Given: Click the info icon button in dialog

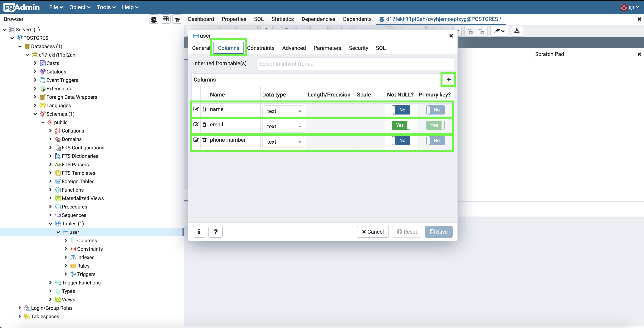Looking at the screenshot, I should (199, 232).
